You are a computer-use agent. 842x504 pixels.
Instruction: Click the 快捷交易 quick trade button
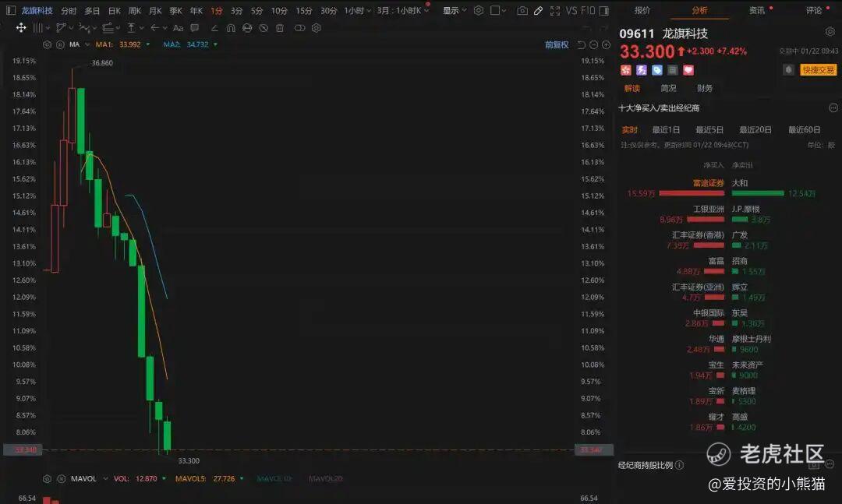(x=818, y=70)
